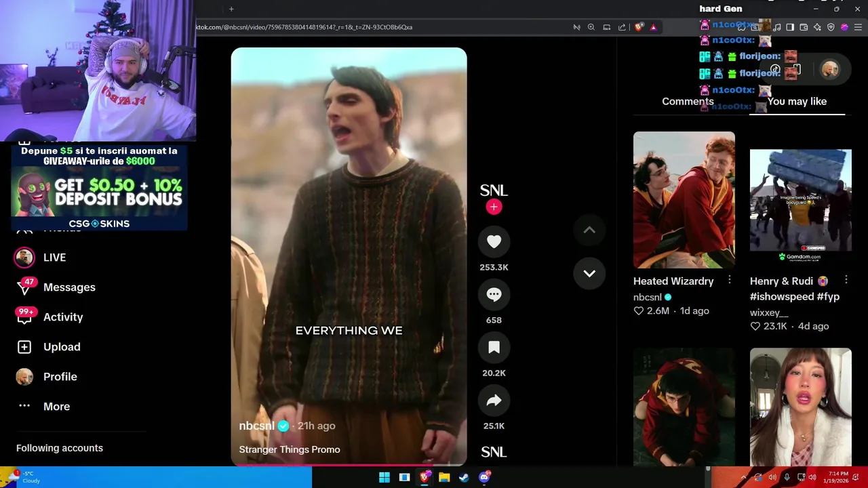Click the zoom magnifier icon in address bar

click(591, 27)
